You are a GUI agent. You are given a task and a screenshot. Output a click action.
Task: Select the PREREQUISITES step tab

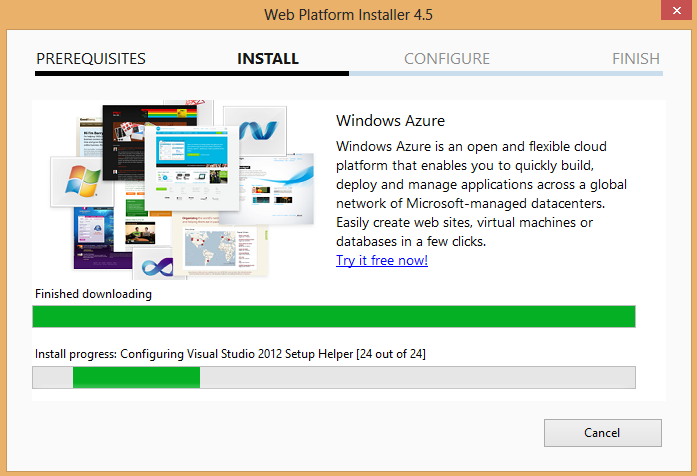[x=91, y=59]
